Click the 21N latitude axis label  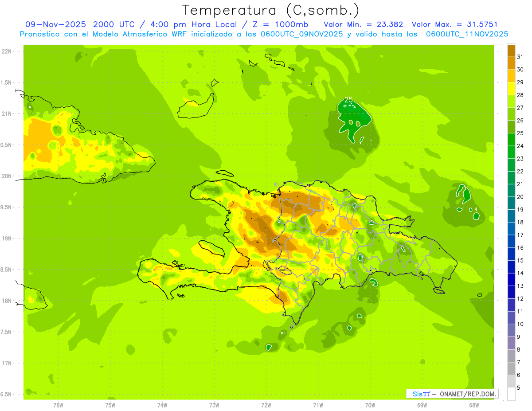(7, 114)
